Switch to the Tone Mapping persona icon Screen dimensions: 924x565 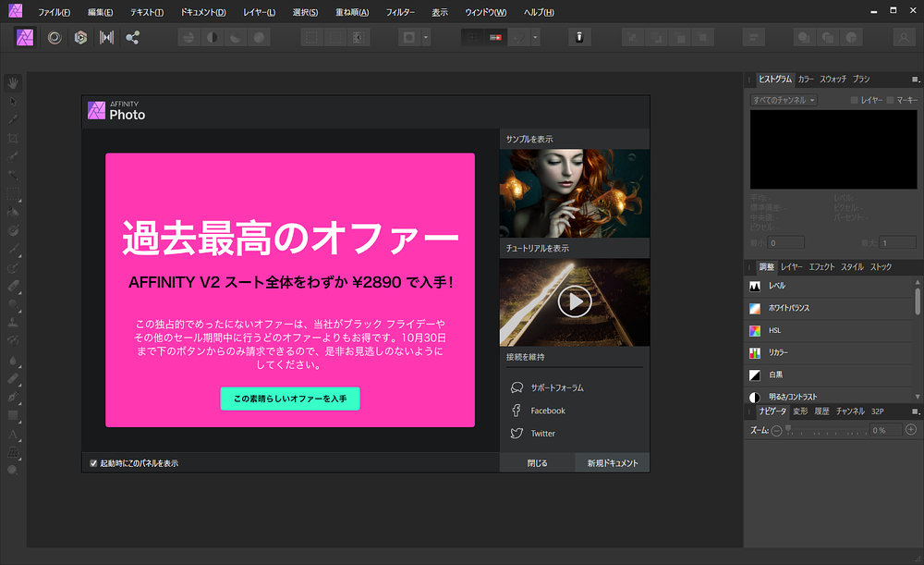(106, 38)
